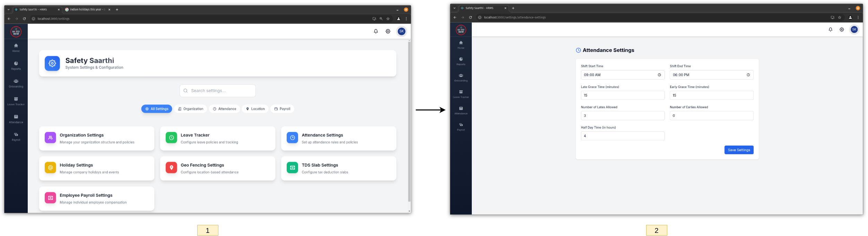Click the Search settings input field

(x=218, y=91)
